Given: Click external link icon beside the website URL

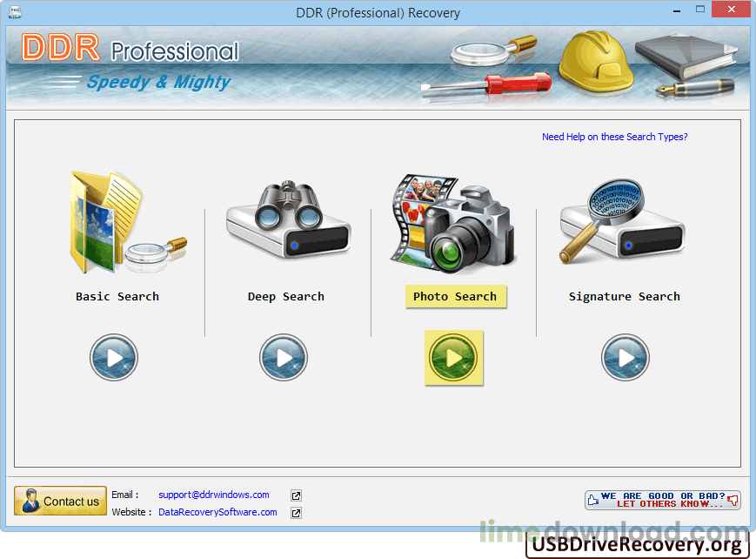Looking at the screenshot, I should (296, 513).
